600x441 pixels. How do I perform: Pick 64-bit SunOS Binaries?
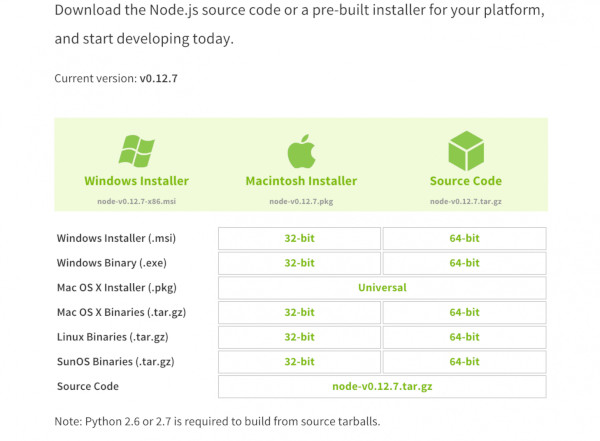[x=465, y=362]
